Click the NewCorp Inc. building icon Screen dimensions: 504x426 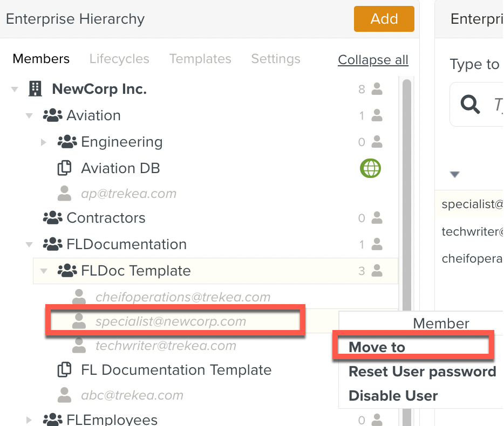35,89
